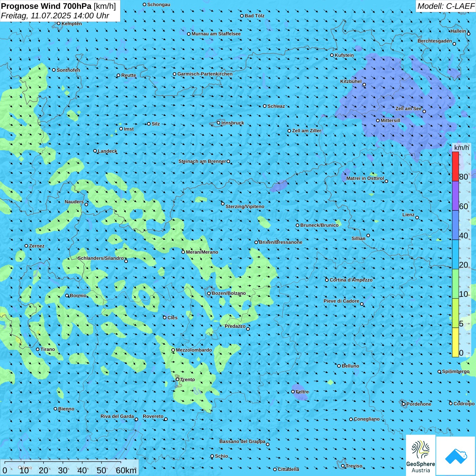Click the Trento city label

tap(188, 379)
